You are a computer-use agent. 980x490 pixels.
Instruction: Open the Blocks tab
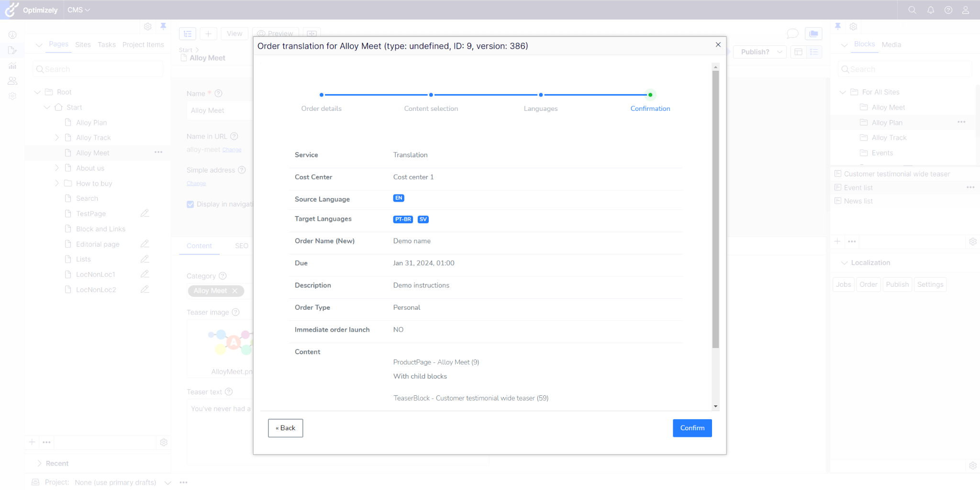click(864, 44)
